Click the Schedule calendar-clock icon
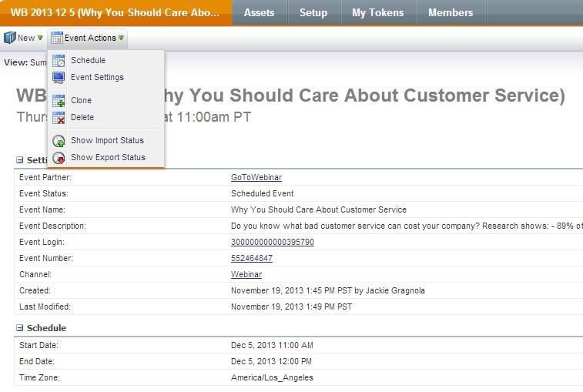The width and height of the screenshot is (583, 392). 59,61
